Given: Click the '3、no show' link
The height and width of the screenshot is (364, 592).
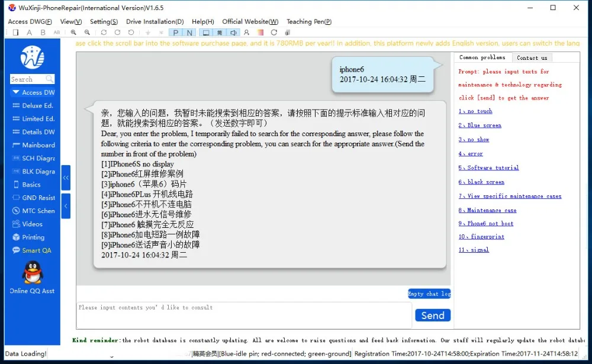Looking at the screenshot, I should pyautogui.click(x=474, y=139).
